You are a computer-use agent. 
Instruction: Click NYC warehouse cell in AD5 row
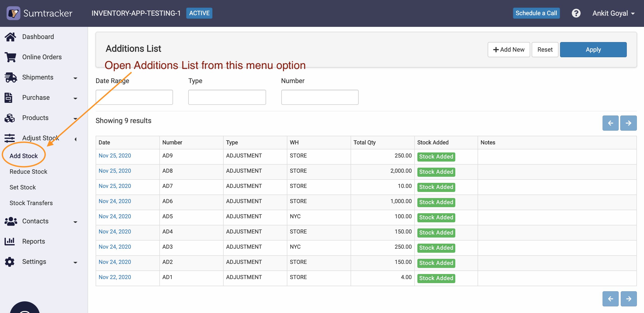point(319,218)
